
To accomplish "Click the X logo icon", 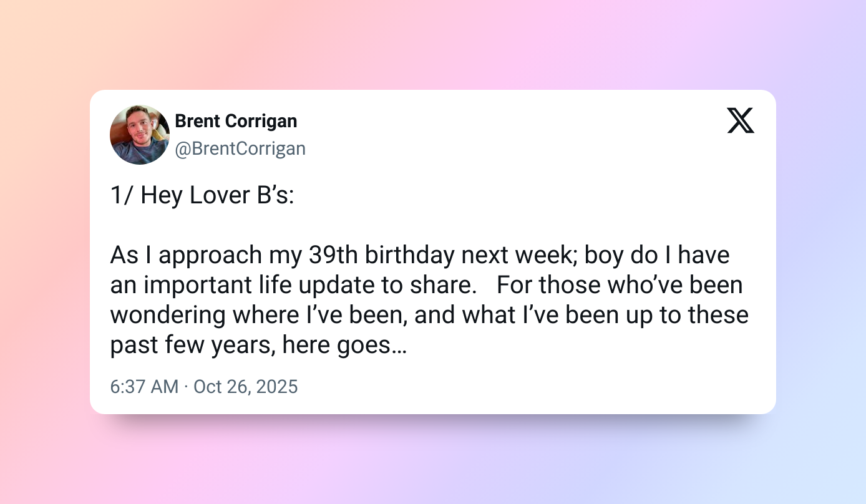I will click(741, 120).
